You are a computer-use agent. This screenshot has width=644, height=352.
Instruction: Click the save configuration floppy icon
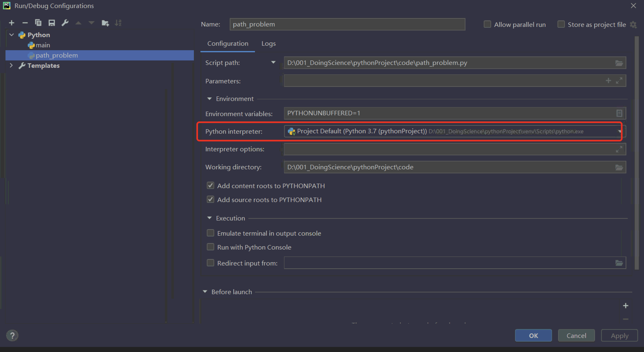[52, 23]
